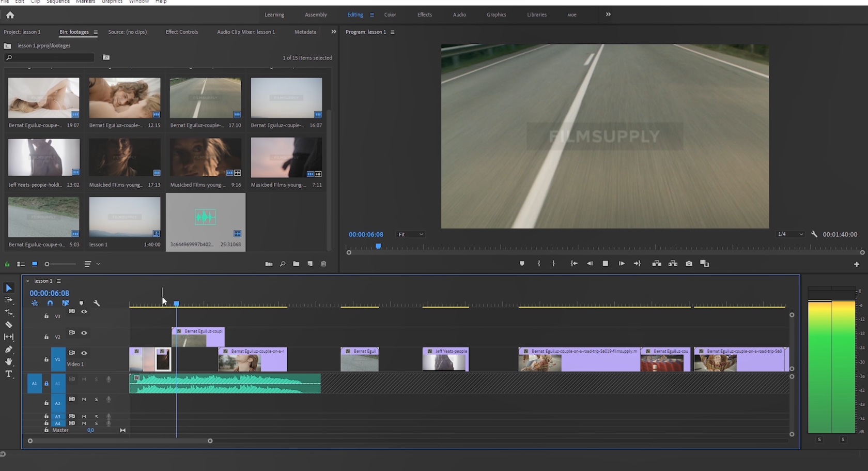This screenshot has width=868, height=471.
Task: Open timeline display settings wrench
Action: 97,303
